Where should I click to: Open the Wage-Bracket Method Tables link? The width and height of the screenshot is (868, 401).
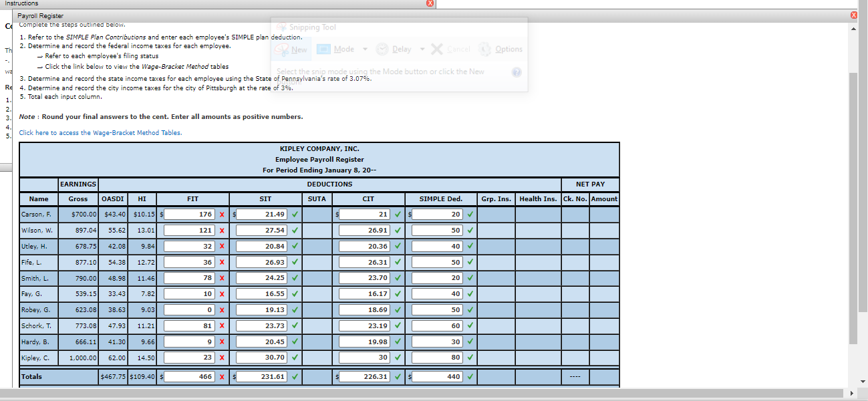pyautogui.click(x=100, y=132)
